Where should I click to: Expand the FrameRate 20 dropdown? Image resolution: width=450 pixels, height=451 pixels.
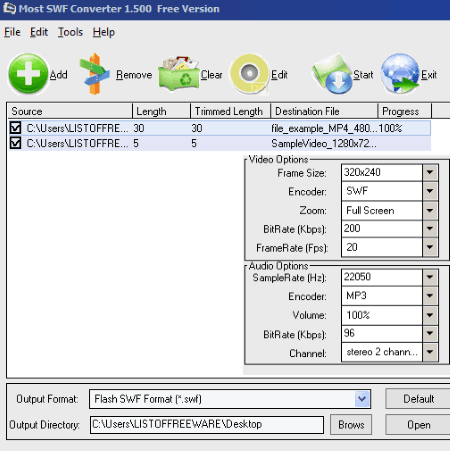pos(430,247)
